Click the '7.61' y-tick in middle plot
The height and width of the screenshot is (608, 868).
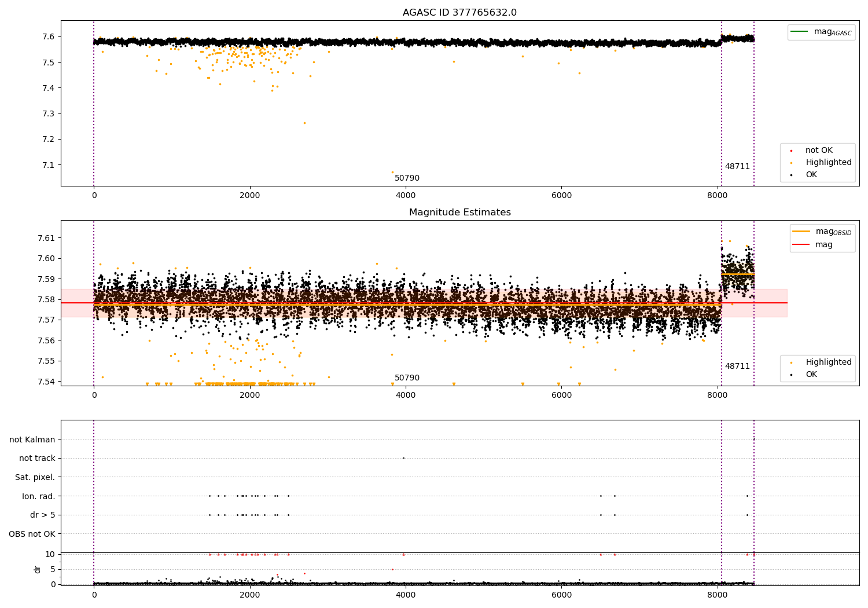(x=47, y=238)
